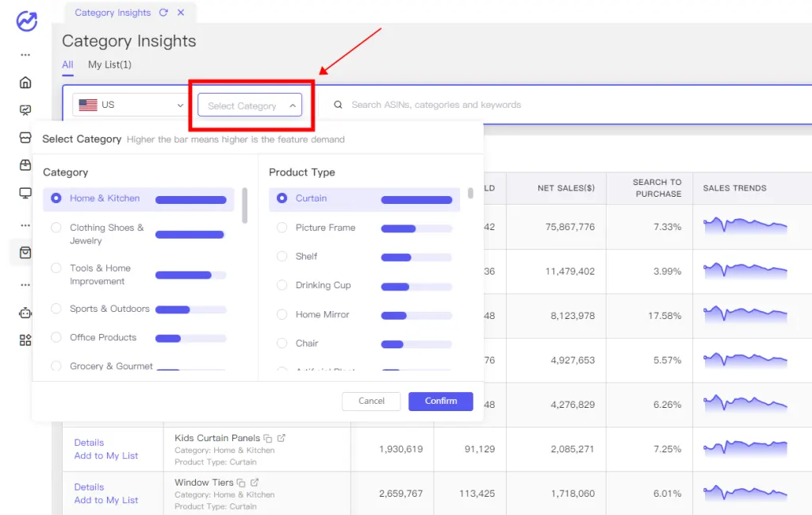Add Kids Curtain Panels to My List

106,455
